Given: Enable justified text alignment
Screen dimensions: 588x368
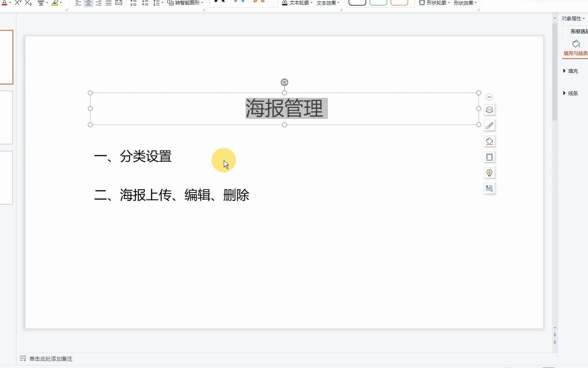Looking at the screenshot, I should (108, 3).
